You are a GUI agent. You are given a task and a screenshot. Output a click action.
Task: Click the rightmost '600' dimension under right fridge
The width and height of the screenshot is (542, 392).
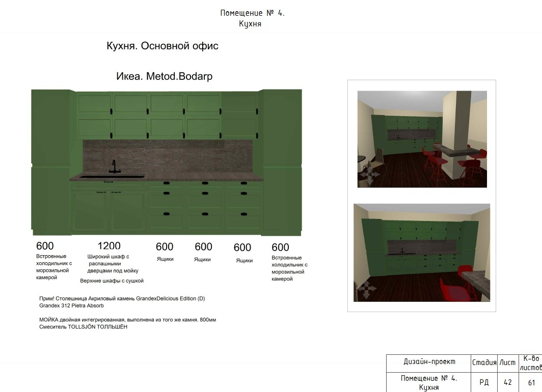tap(280, 247)
